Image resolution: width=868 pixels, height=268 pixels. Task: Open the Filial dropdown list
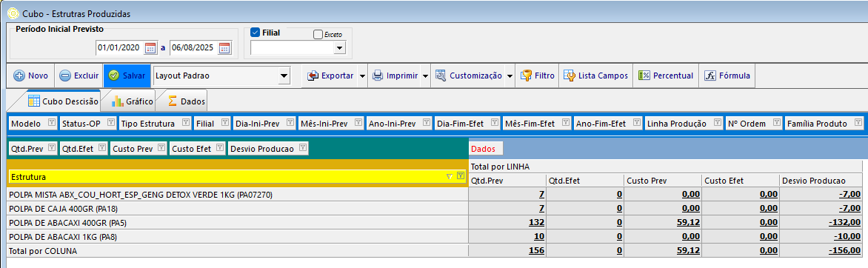[339, 48]
